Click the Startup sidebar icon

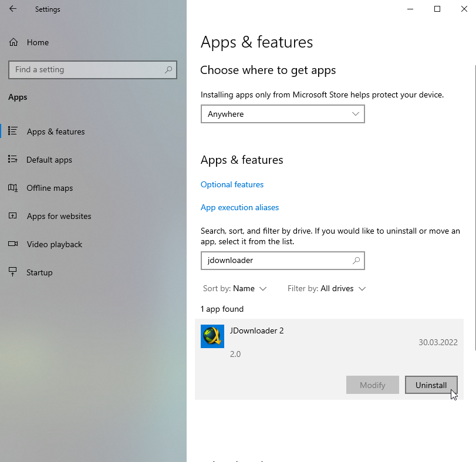tap(13, 272)
